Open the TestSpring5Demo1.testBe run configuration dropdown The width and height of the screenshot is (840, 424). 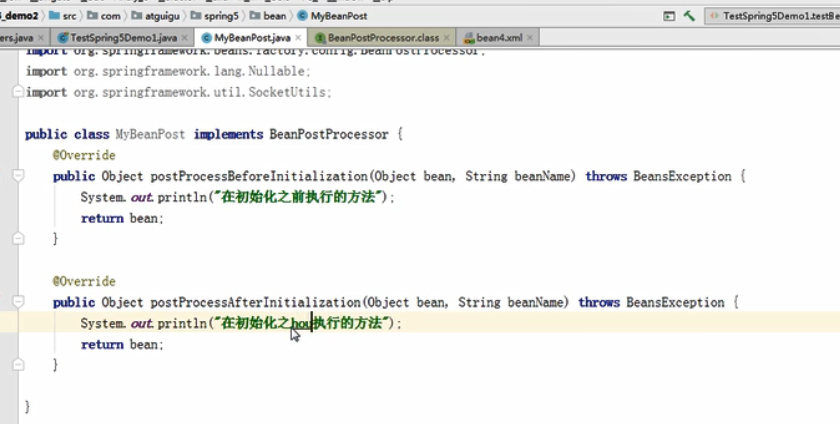(x=772, y=16)
